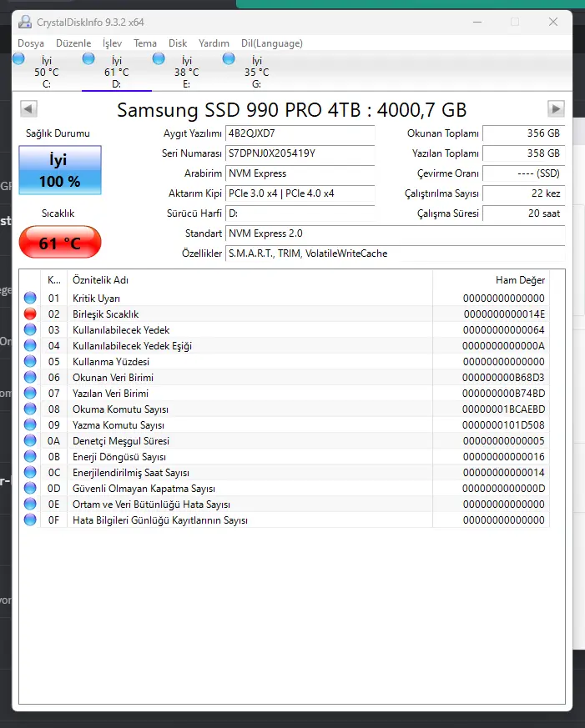Screen dimensions: 585x728
Task: Open the Düzenle menu
Action: pos(73,43)
